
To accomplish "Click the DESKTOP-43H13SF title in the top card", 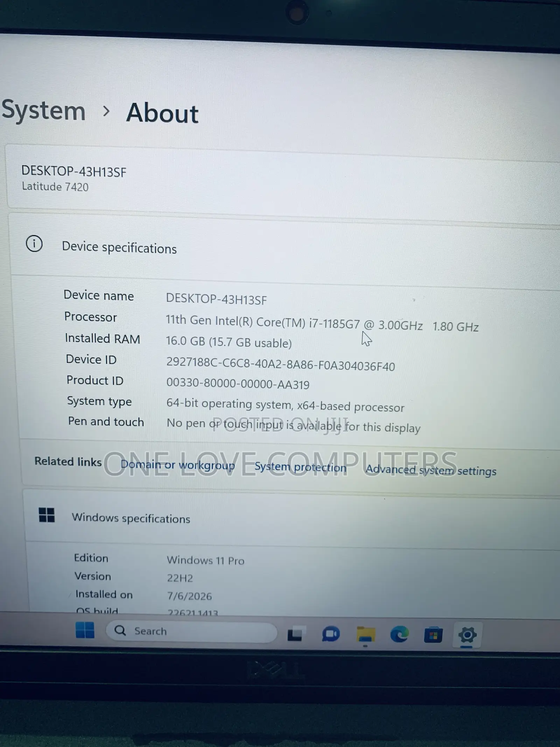I will point(74,172).
